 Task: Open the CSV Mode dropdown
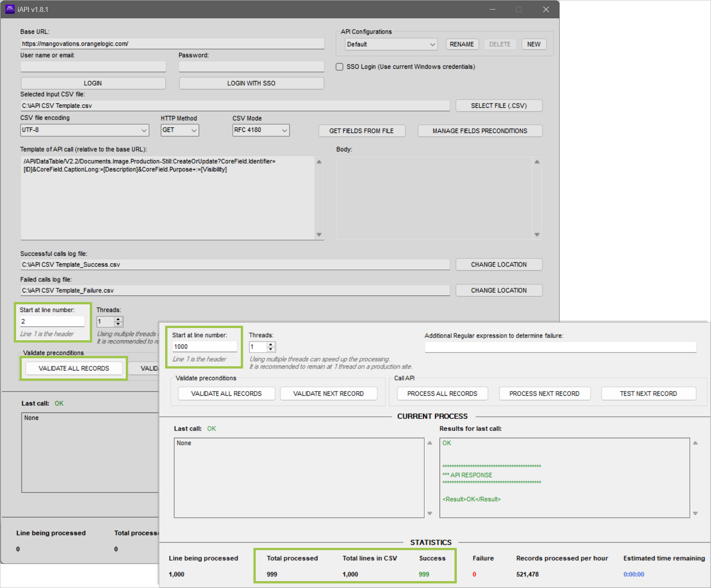coord(261,130)
